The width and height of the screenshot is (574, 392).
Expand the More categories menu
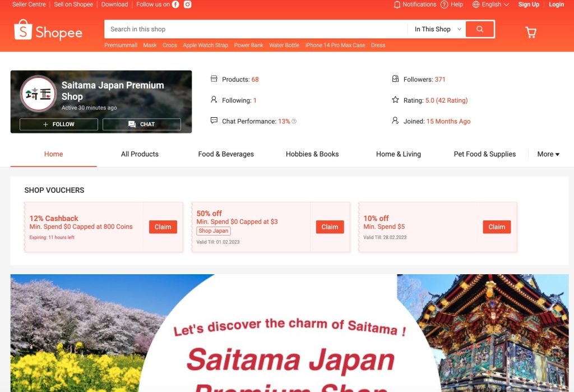pyautogui.click(x=548, y=154)
